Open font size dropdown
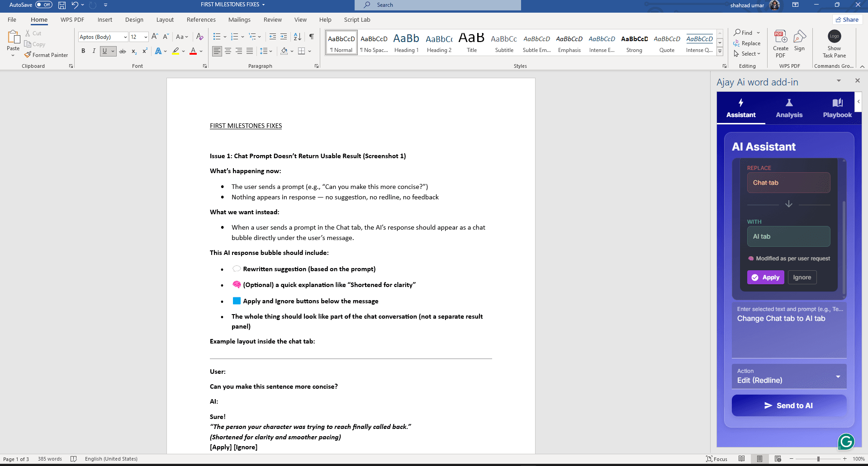Viewport: 868px width, 466px height. (146, 37)
